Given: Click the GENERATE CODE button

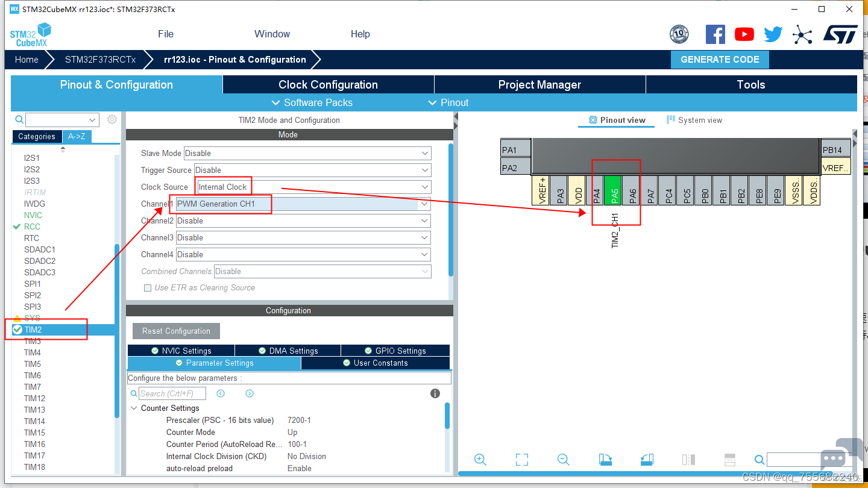Looking at the screenshot, I should (720, 60).
